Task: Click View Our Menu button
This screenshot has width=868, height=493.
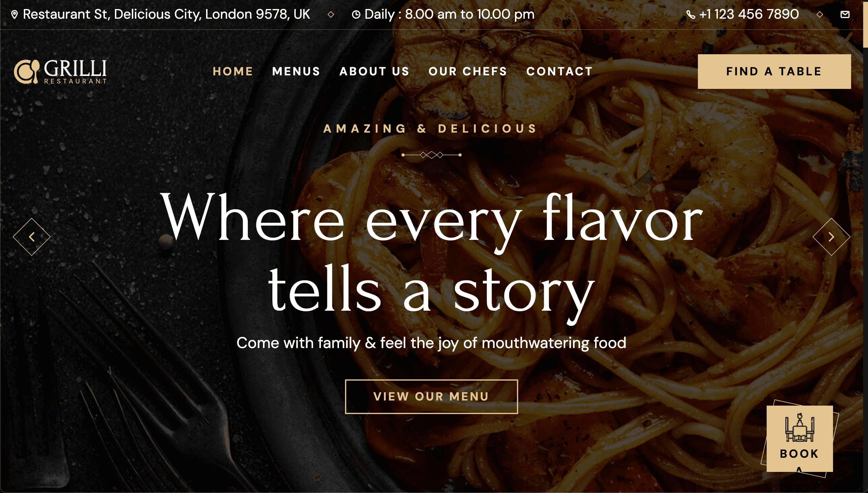Action: (x=431, y=397)
